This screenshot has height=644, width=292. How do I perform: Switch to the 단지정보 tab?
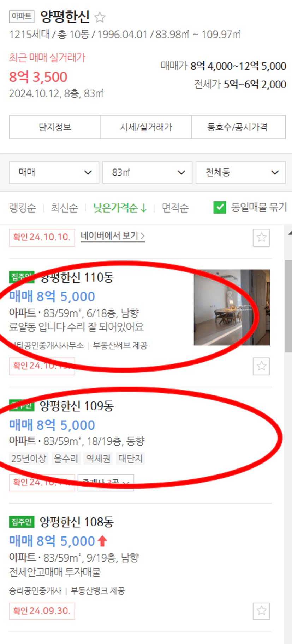(x=55, y=127)
